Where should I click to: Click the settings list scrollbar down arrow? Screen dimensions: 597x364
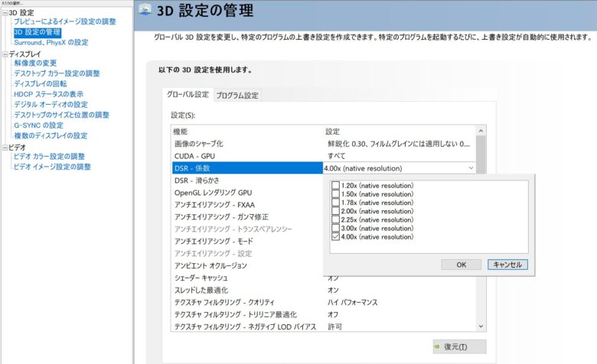pos(481,327)
